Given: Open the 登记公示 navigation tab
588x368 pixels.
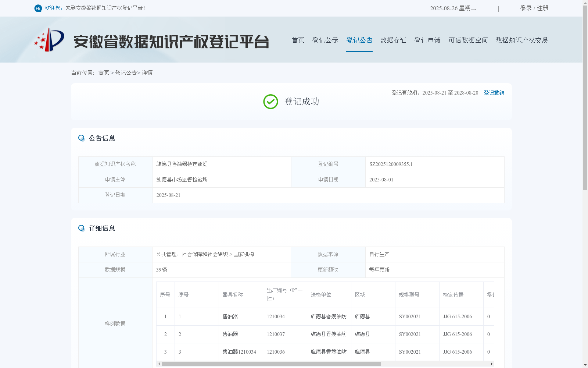Looking at the screenshot, I should 325,40.
